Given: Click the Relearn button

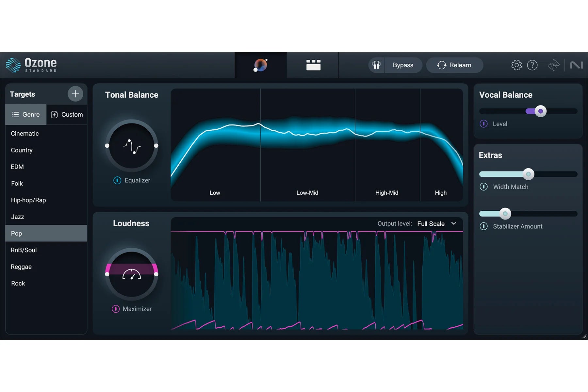Looking at the screenshot, I should tap(454, 65).
